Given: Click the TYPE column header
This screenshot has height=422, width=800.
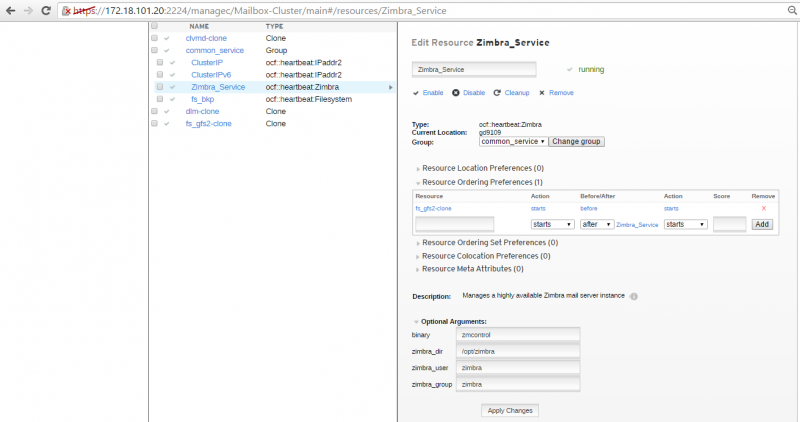Looking at the screenshot, I should point(274,26).
